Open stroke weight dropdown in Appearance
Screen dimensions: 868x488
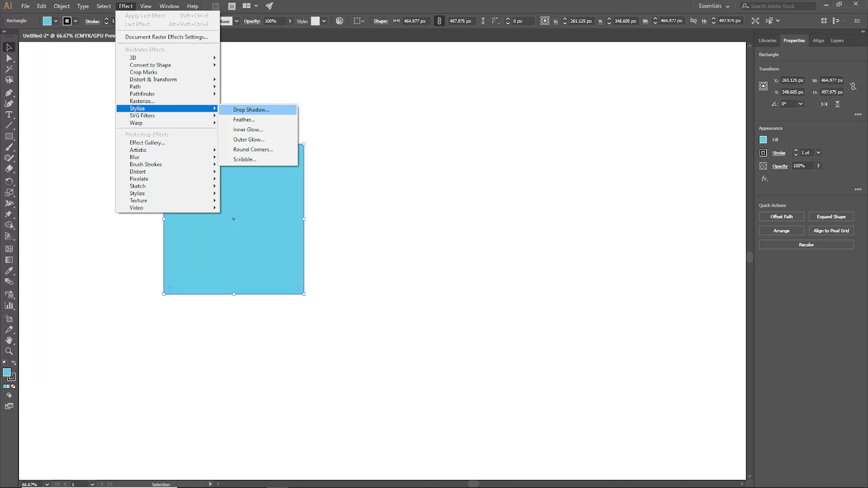pos(819,153)
